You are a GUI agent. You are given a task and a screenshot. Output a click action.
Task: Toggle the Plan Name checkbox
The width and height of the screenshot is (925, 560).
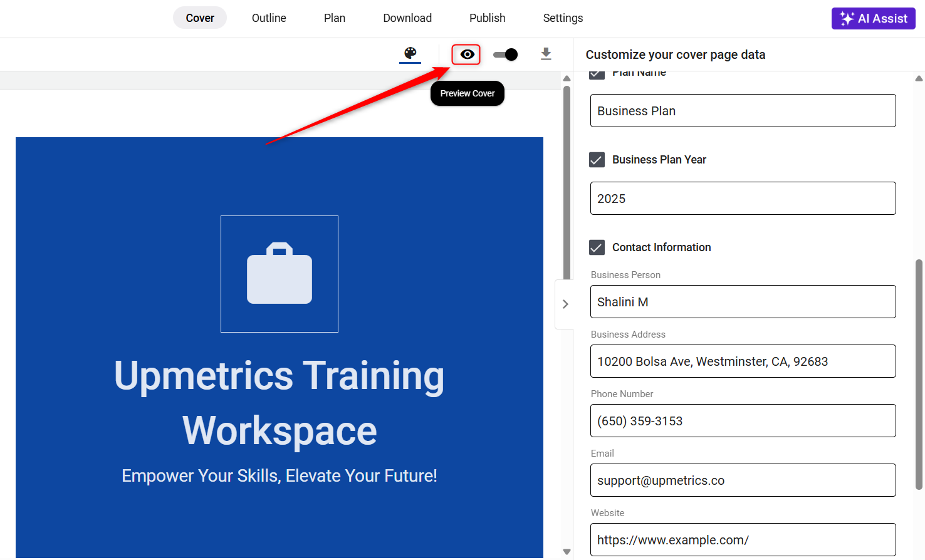597,75
